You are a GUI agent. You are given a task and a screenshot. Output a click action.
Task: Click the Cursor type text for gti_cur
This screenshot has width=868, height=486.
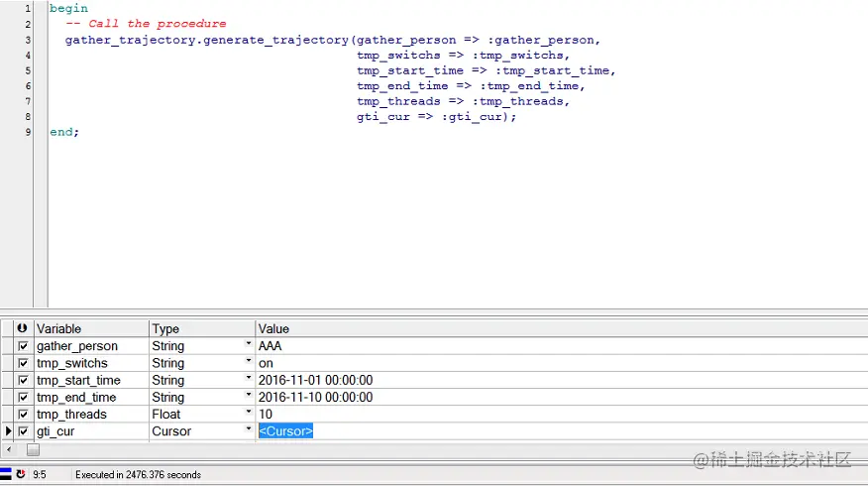click(171, 431)
